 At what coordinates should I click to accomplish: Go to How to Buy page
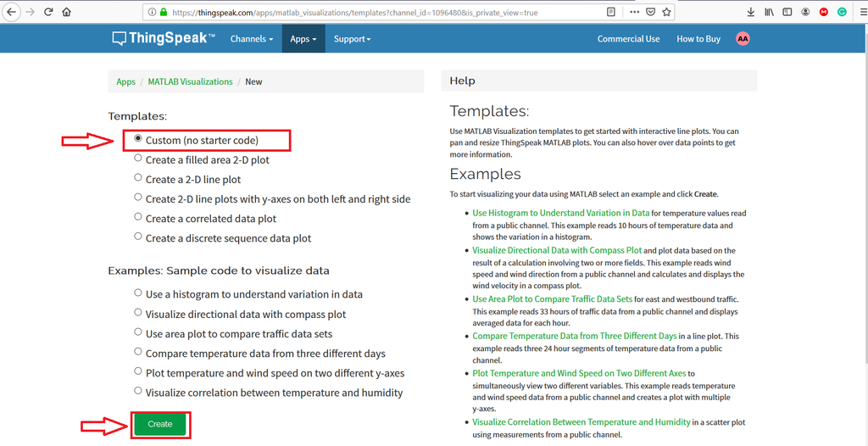[698, 39]
